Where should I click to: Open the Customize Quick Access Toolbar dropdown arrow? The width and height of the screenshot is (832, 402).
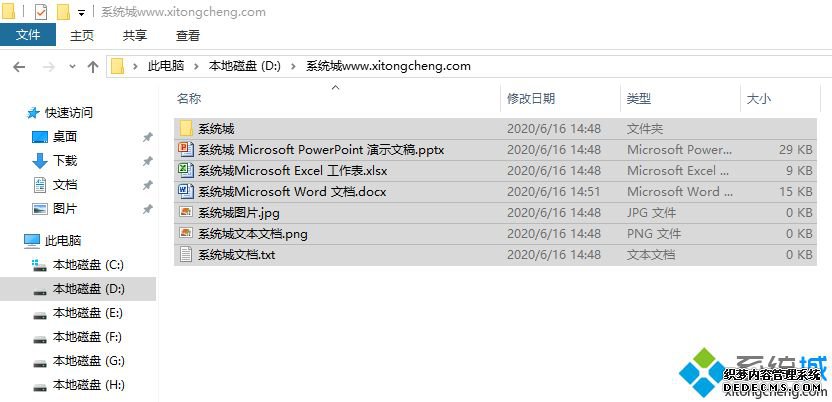(81, 12)
